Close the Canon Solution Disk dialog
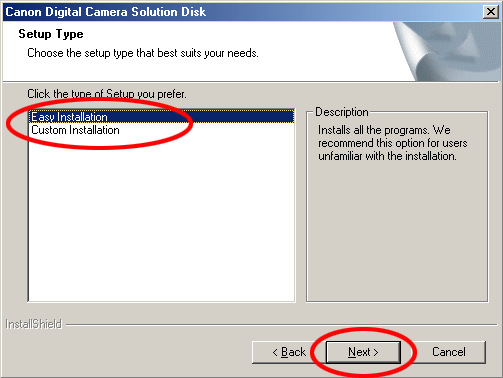503x378 pixels. pos(491,12)
